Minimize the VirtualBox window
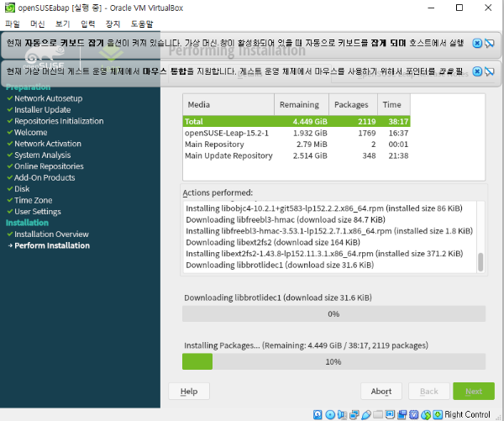This screenshot has height=421, width=504. tap(431, 8)
